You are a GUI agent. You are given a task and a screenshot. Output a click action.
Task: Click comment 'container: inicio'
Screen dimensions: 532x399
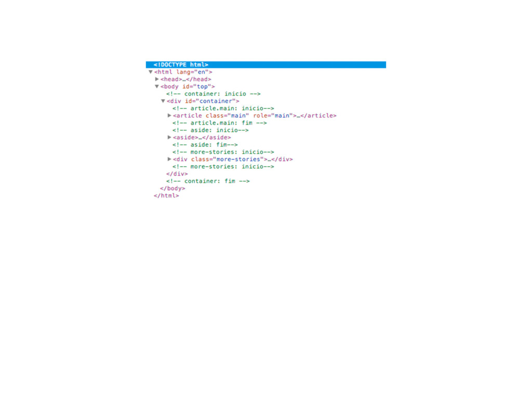coord(214,94)
